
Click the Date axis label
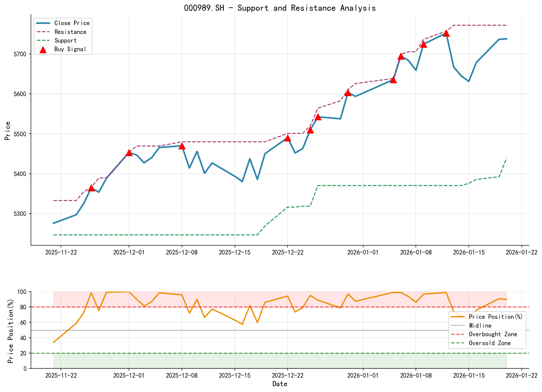click(280, 384)
